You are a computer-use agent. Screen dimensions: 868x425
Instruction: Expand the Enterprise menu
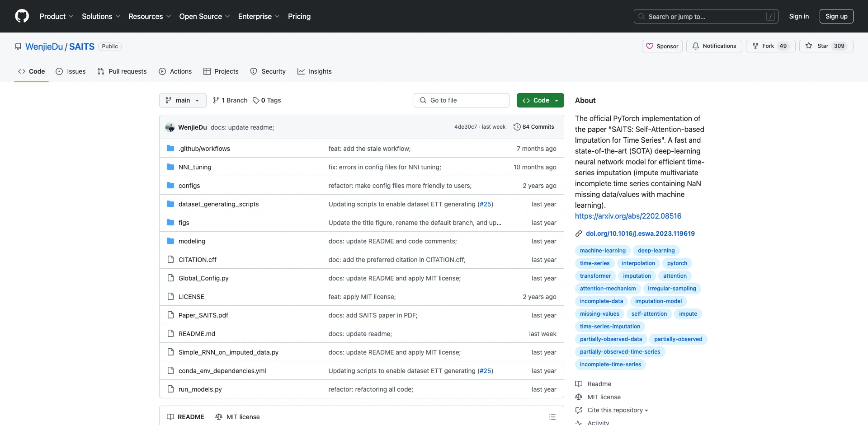259,16
